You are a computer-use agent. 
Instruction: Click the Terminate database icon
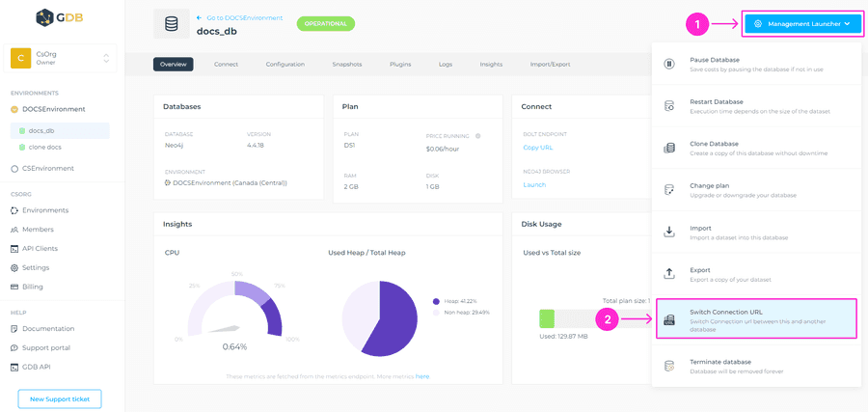pyautogui.click(x=669, y=366)
